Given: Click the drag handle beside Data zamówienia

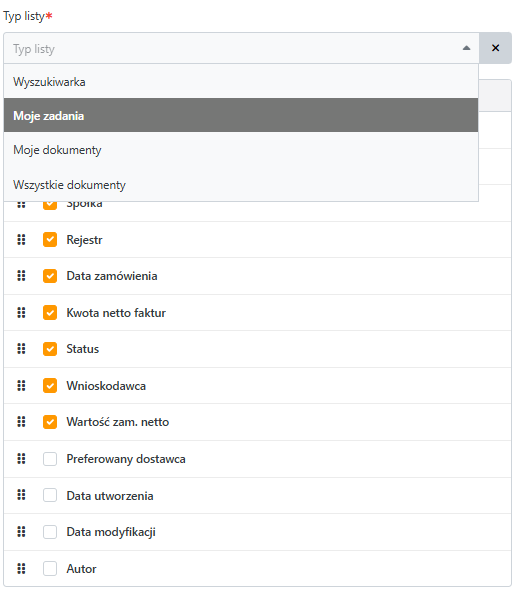Looking at the screenshot, I should click(x=21, y=276).
